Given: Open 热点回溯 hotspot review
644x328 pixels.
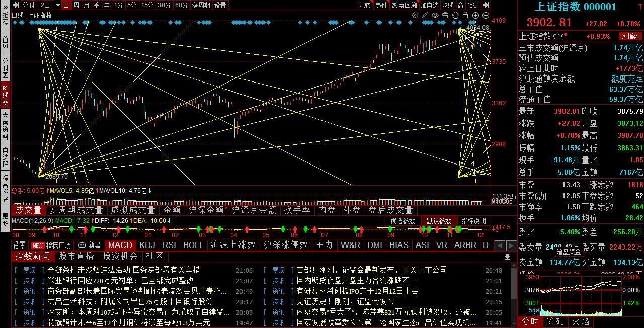Looking at the screenshot, I should pos(405,5).
